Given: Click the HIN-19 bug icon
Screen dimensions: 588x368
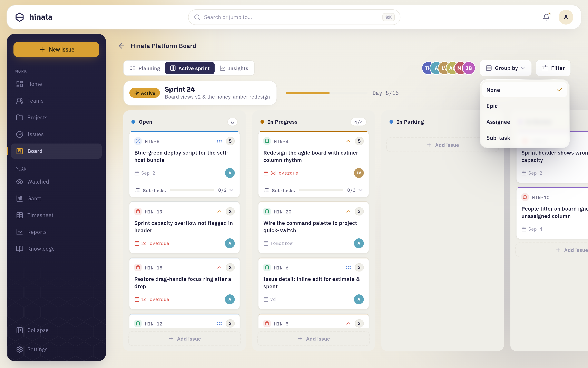Looking at the screenshot, I should [x=138, y=212].
